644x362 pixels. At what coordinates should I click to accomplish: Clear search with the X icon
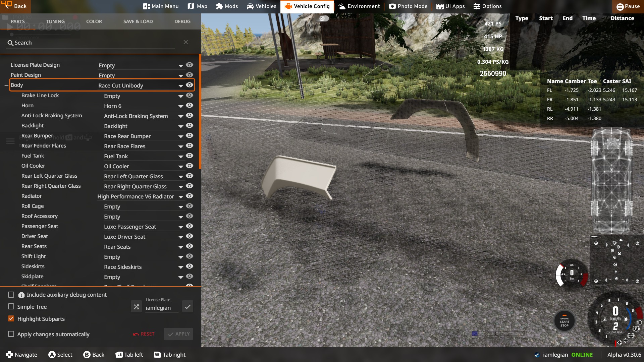coord(186,42)
